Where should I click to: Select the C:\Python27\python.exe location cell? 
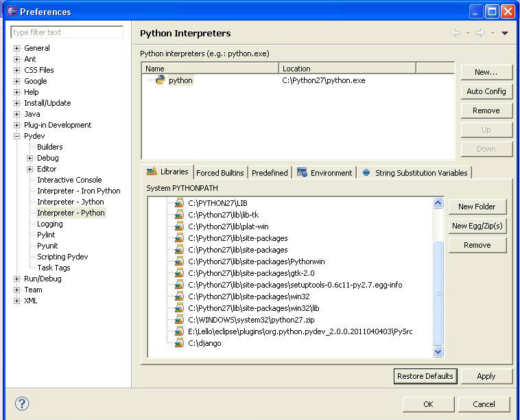point(324,80)
